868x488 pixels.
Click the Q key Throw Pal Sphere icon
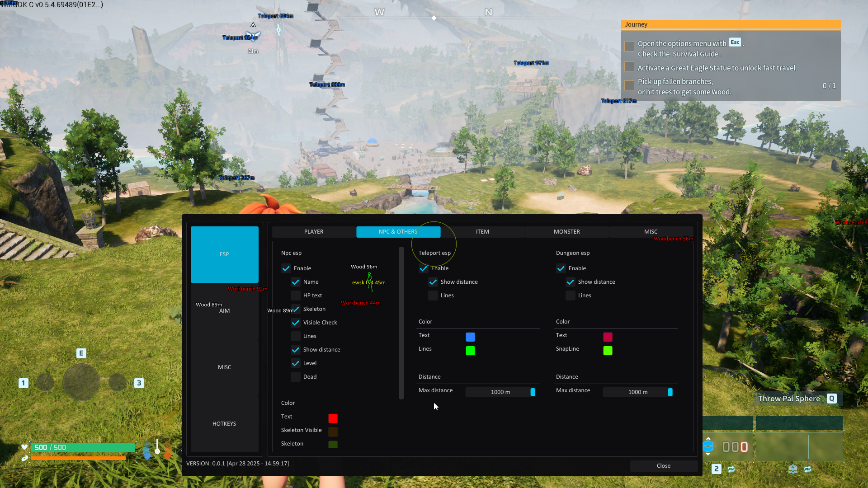(832, 399)
